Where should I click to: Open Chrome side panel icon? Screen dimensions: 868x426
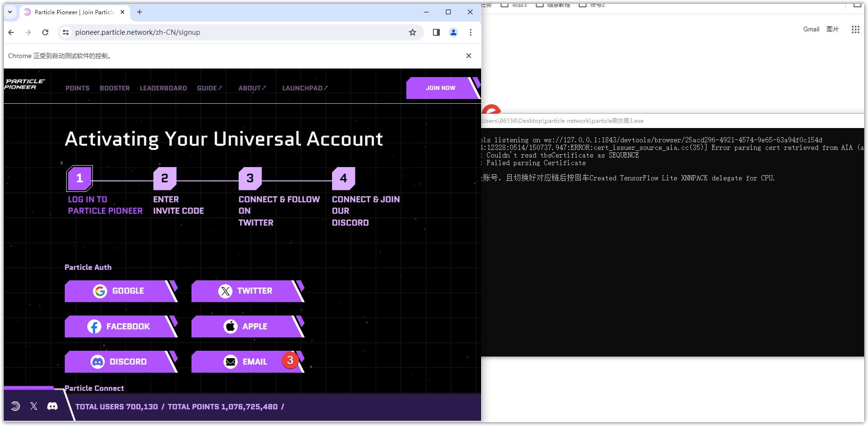(436, 32)
